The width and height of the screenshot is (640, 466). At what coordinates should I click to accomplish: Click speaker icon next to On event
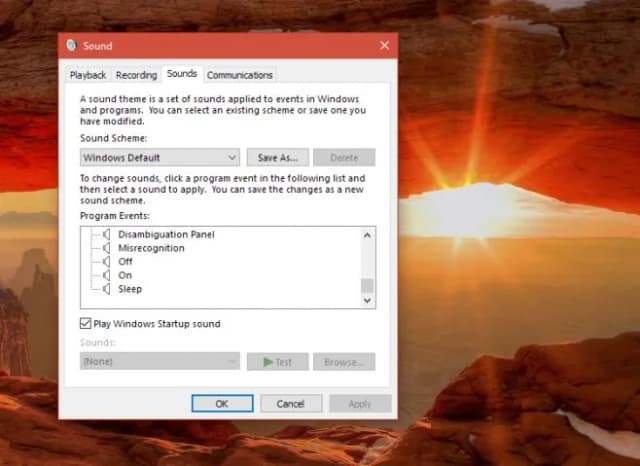coord(107,275)
